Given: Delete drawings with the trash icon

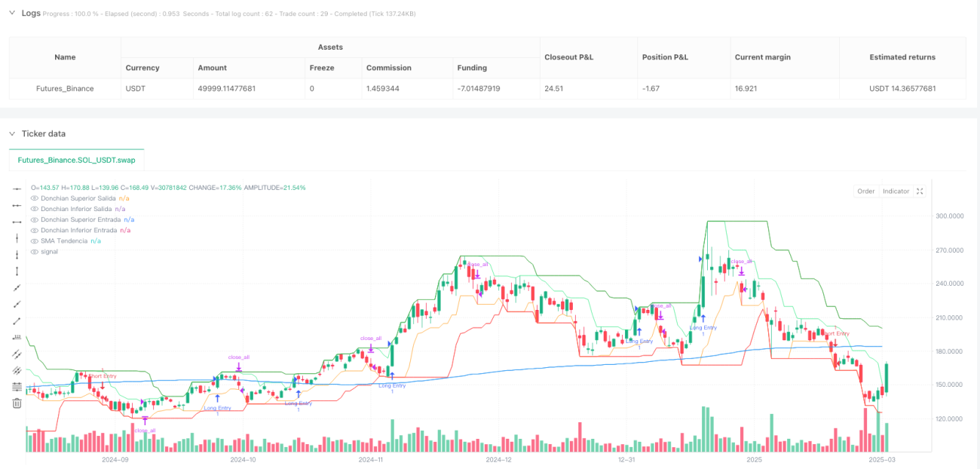Looking at the screenshot, I should tap(17, 403).
